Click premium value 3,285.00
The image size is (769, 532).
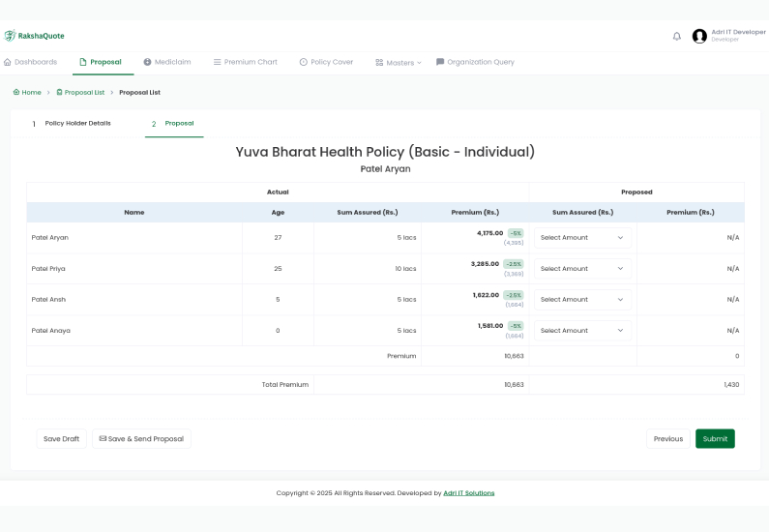[x=485, y=264]
